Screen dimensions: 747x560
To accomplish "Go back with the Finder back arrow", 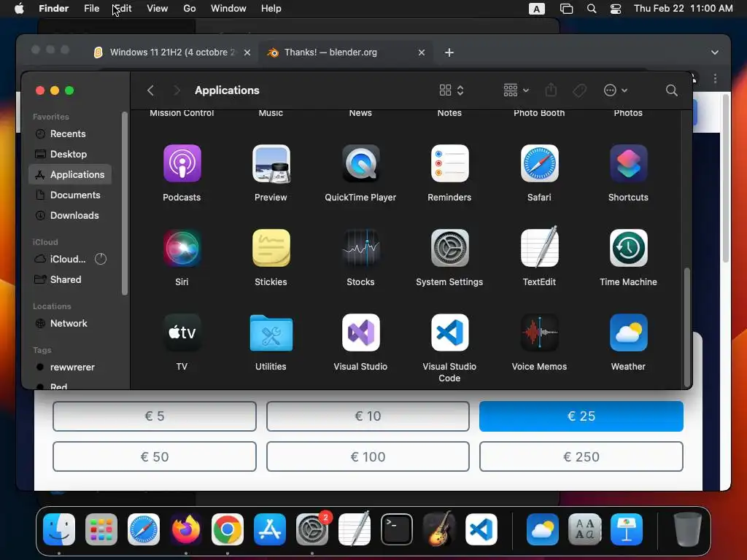I will 150,90.
